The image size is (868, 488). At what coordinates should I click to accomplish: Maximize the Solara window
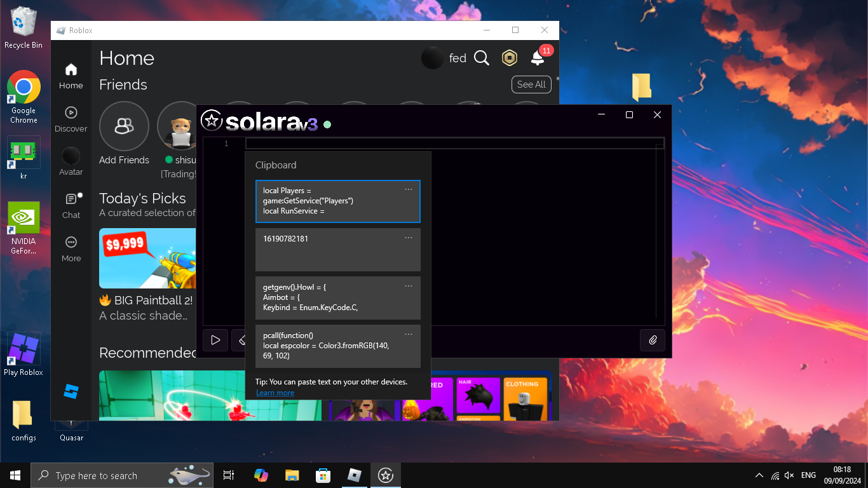coord(629,114)
